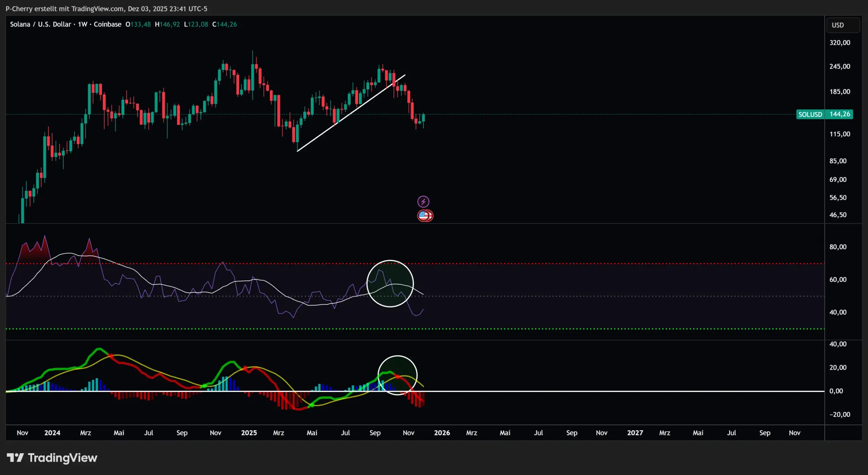This screenshot has width=868, height=475.
Task: Click the US flag economic events icon
Action: [423, 215]
